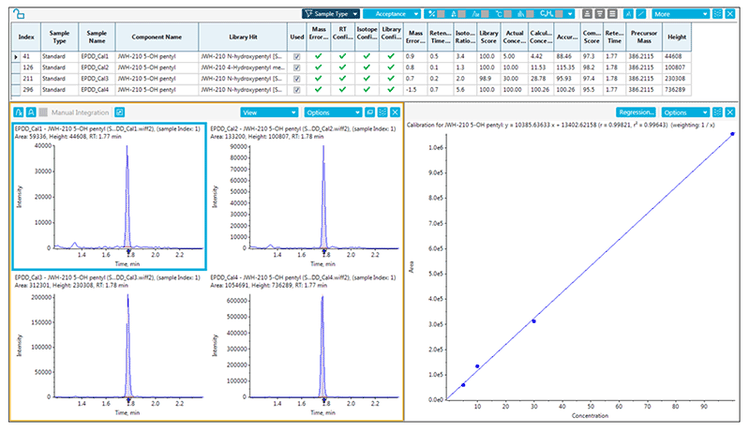Click the grid layout icon in calibration panel
Viewport: 750px width, 432px height.
(x=717, y=112)
